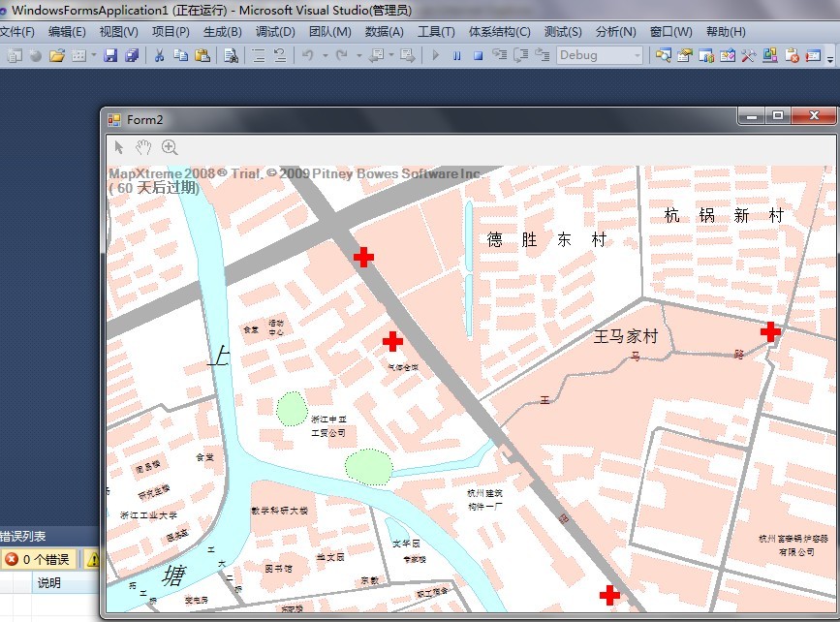The width and height of the screenshot is (840, 622).
Task: Open the 工具(T) menu
Action: click(x=436, y=32)
